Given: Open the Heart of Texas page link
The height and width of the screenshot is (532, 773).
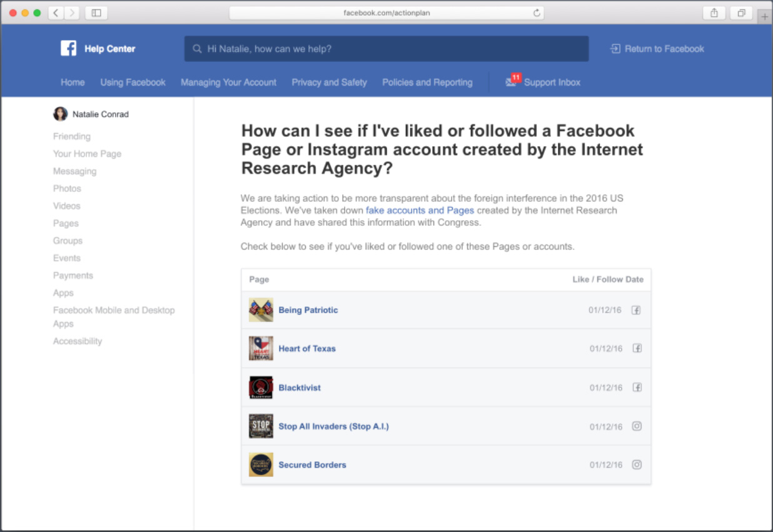Looking at the screenshot, I should [x=307, y=349].
